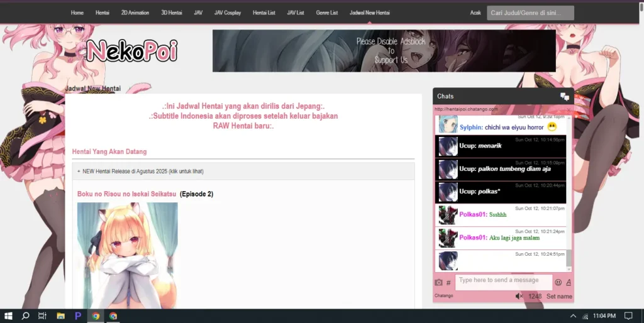Screen dimensions: 644x323
Task: Open the 3D Hentai menu item
Action: click(172, 13)
